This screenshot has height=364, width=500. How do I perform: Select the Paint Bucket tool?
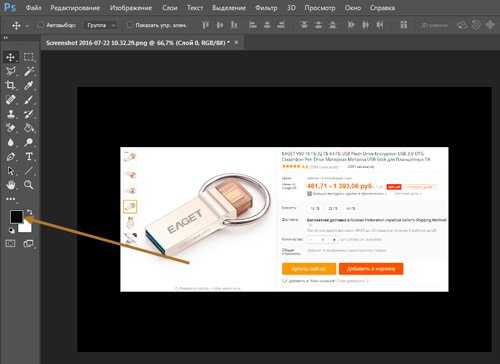pyautogui.click(x=29, y=128)
